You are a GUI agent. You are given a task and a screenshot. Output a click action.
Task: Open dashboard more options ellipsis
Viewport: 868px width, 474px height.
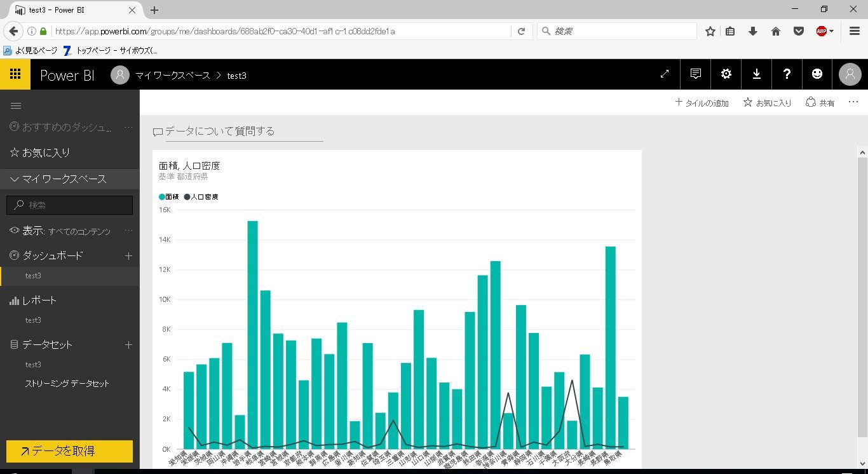(x=853, y=102)
